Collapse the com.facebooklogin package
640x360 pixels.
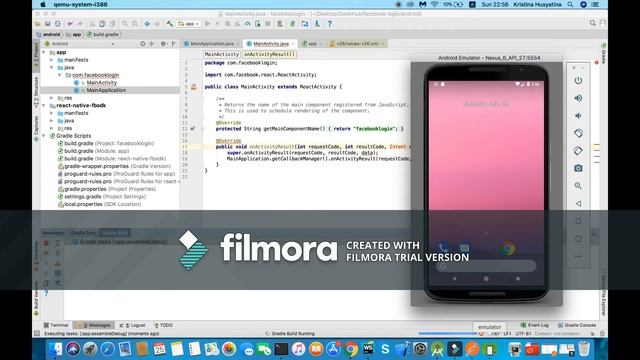click(59, 75)
